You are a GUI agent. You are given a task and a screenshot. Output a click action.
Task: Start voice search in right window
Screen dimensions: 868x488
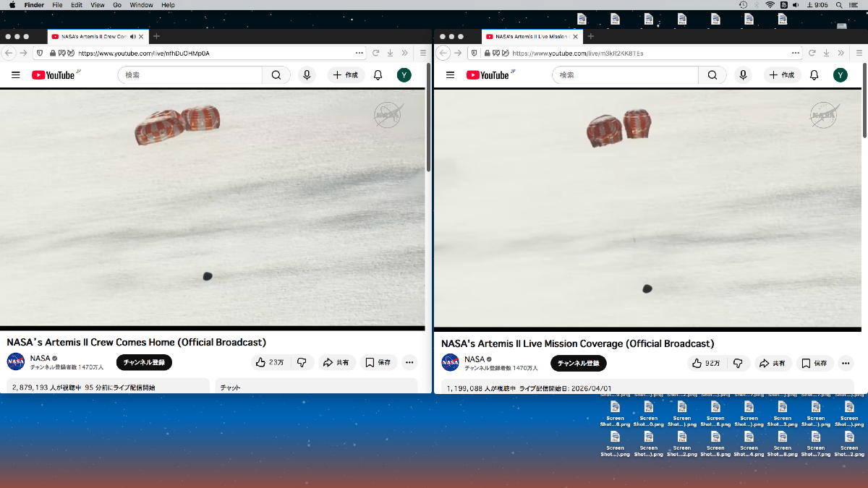pyautogui.click(x=743, y=75)
